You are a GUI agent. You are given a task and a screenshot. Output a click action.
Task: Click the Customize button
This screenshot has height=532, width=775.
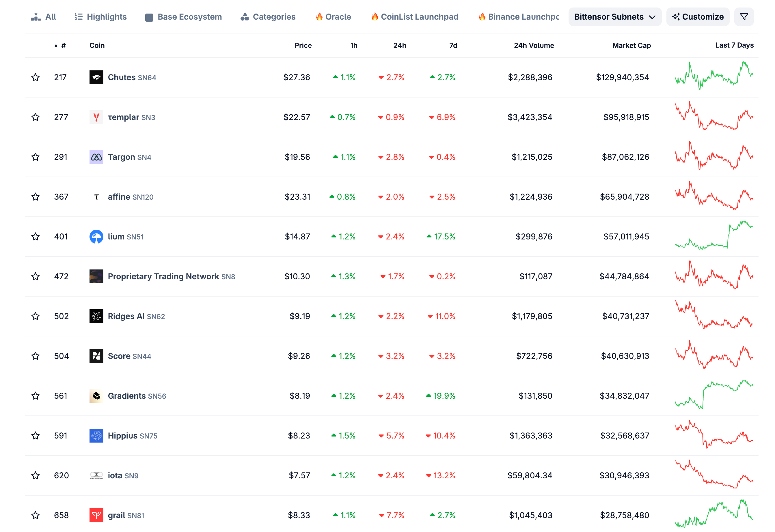[x=698, y=17]
